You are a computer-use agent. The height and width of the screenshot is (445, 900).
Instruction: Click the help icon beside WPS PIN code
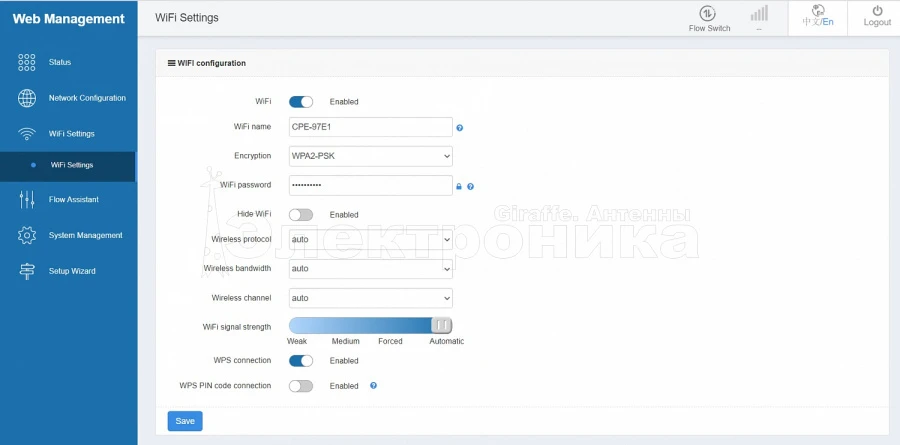(x=373, y=385)
